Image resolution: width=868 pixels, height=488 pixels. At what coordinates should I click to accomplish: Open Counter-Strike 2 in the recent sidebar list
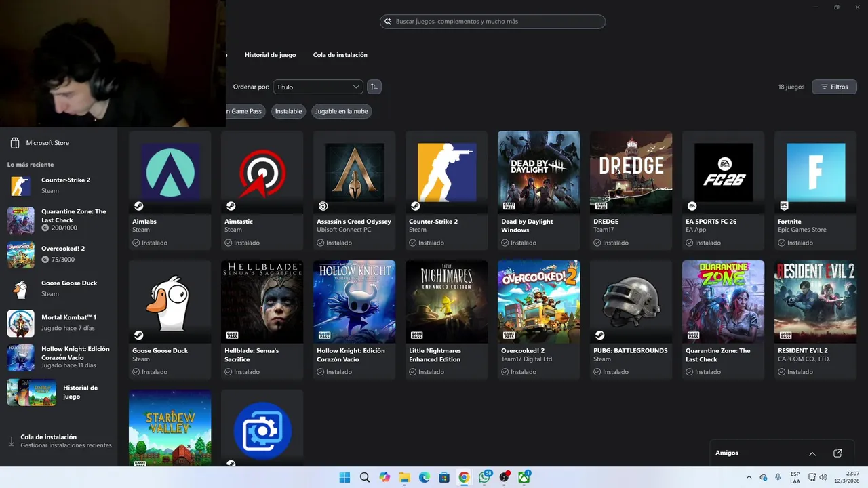point(58,185)
